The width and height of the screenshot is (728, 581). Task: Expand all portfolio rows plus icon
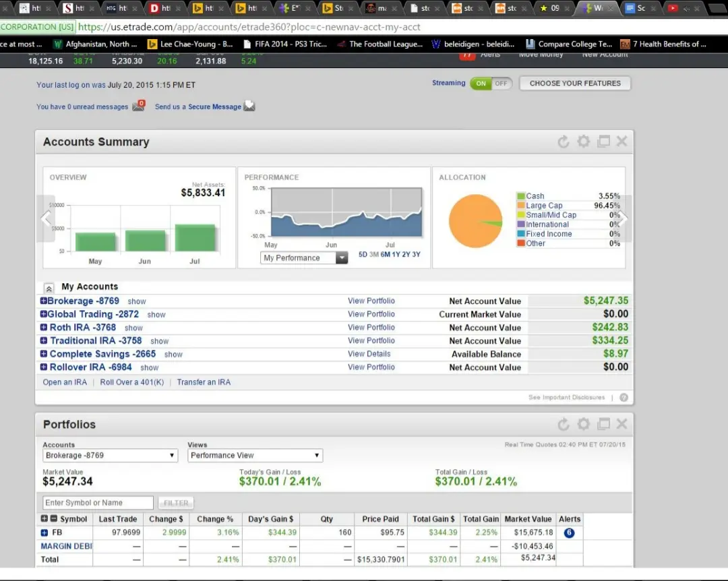click(x=44, y=518)
